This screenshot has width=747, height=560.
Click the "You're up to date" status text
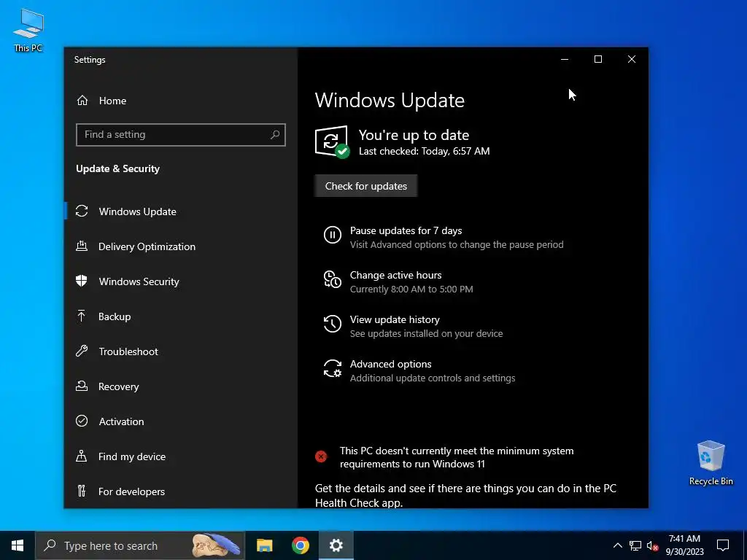(414, 135)
